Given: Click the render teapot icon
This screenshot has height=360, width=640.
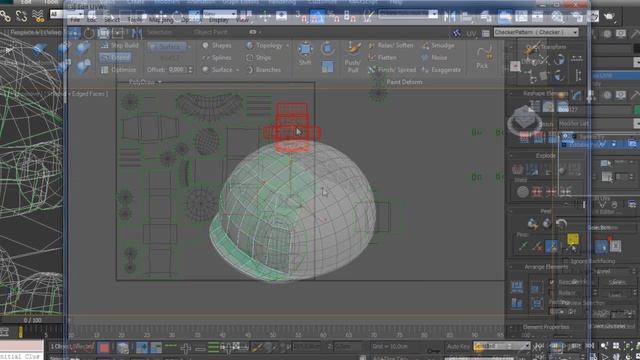Looking at the screenshot, I should click(609, 16).
